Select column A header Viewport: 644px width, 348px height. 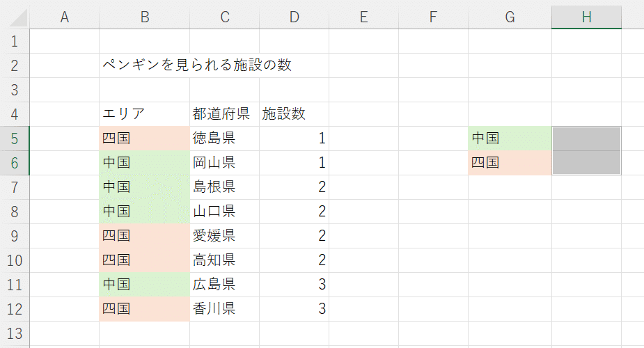65,17
